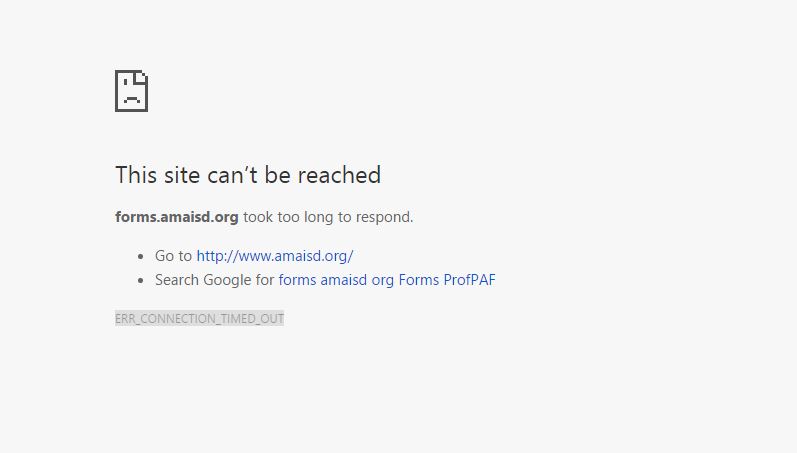The width and height of the screenshot is (797, 453).
Task: Click the frowning face on the page icon
Action: pos(131,95)
